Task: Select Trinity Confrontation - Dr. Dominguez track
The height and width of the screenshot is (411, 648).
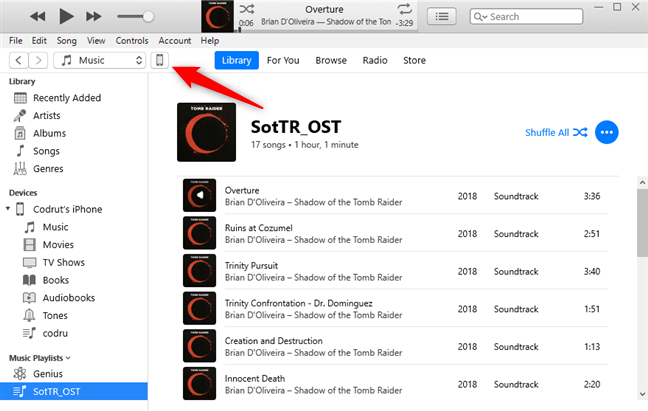Action: (395, 309)
